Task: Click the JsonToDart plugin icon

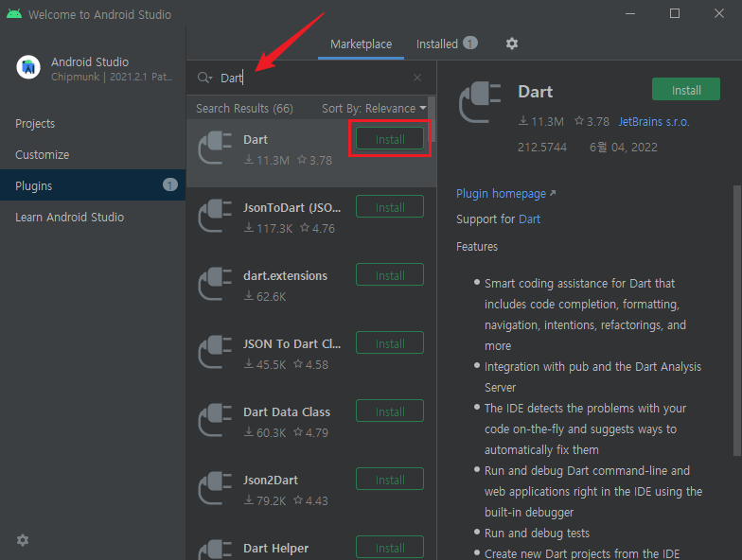Action: 216,216
